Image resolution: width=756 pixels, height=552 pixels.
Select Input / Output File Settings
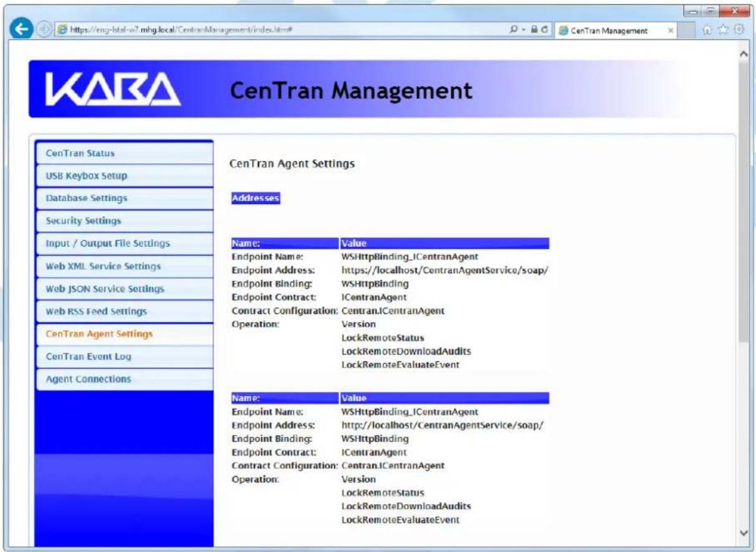(124, 243)
